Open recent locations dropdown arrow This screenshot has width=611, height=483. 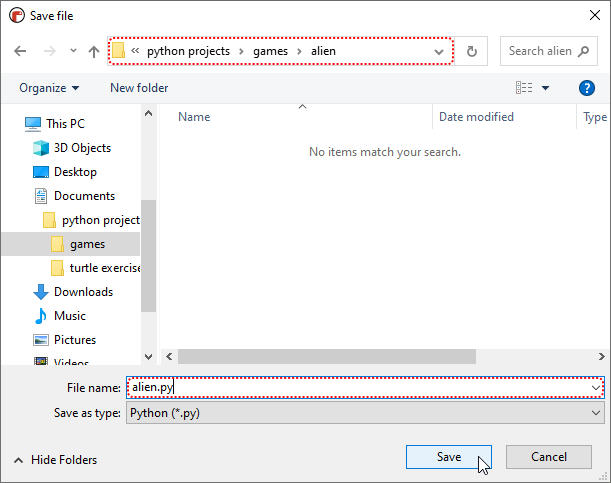pyautogui.click(x=73, y=51)
